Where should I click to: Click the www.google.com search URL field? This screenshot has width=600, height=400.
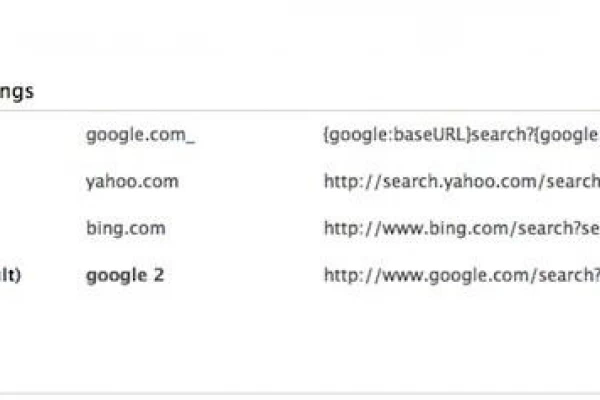tap(460, 274)
